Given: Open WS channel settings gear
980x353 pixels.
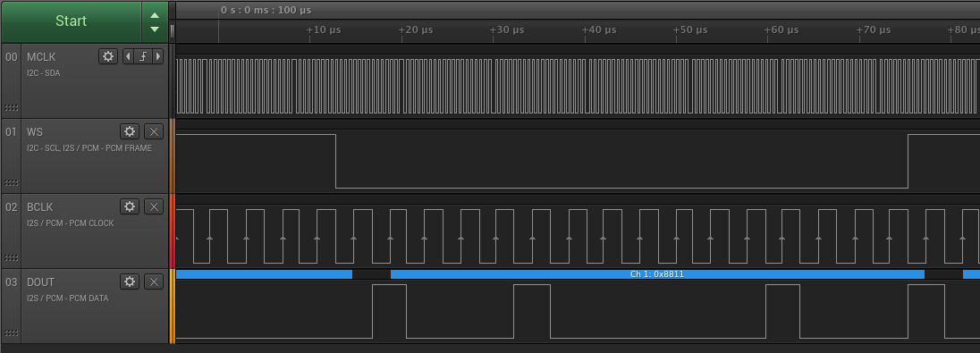Looking at the screenshot, I should click(130, 131).
